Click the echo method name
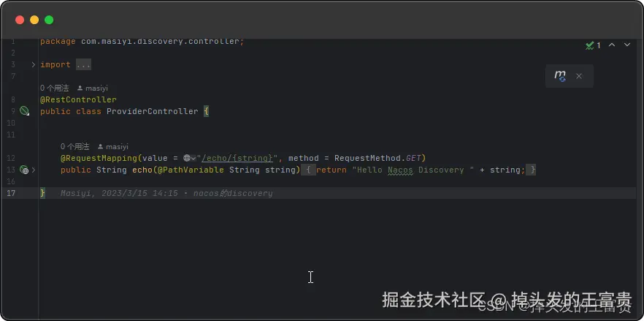This screenshot has width=644, height=321. tap(142, 170)
